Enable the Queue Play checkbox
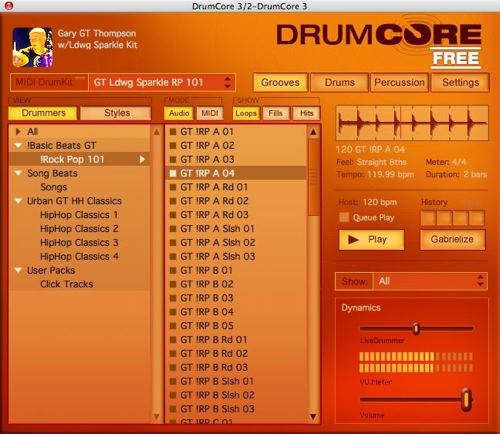500x434 pixels. [x=344, y=217]
